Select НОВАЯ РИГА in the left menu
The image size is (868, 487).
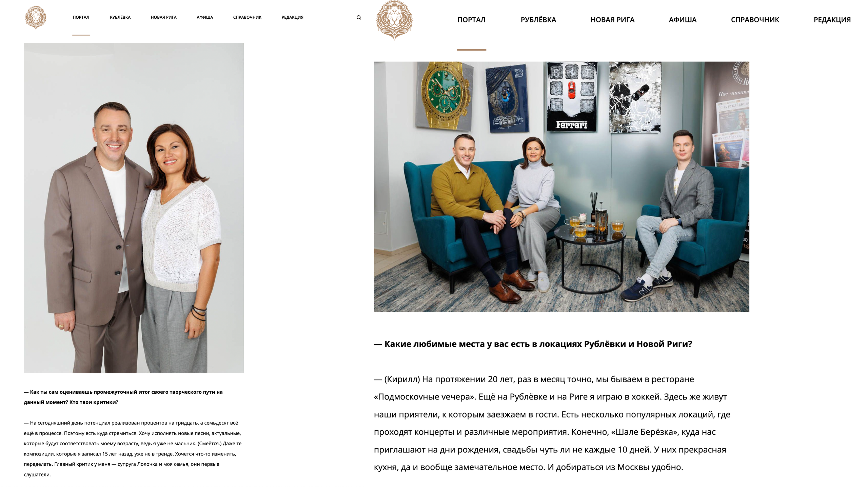(164, 17)
